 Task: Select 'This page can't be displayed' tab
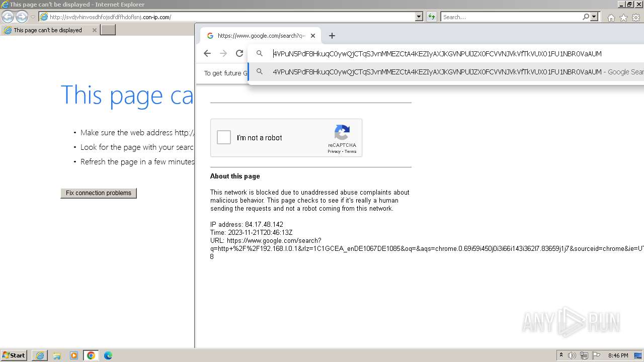(49, 30)
